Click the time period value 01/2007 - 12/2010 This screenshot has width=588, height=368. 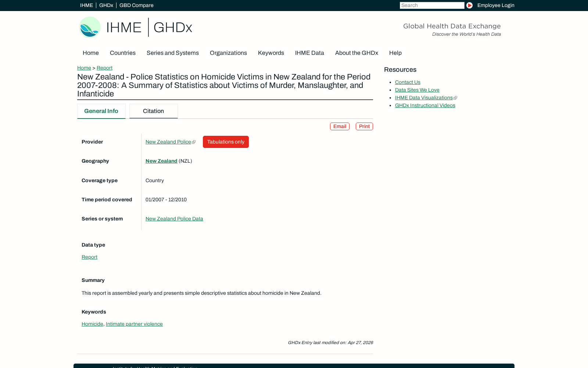pyautogui.click(x=166, y=199)
